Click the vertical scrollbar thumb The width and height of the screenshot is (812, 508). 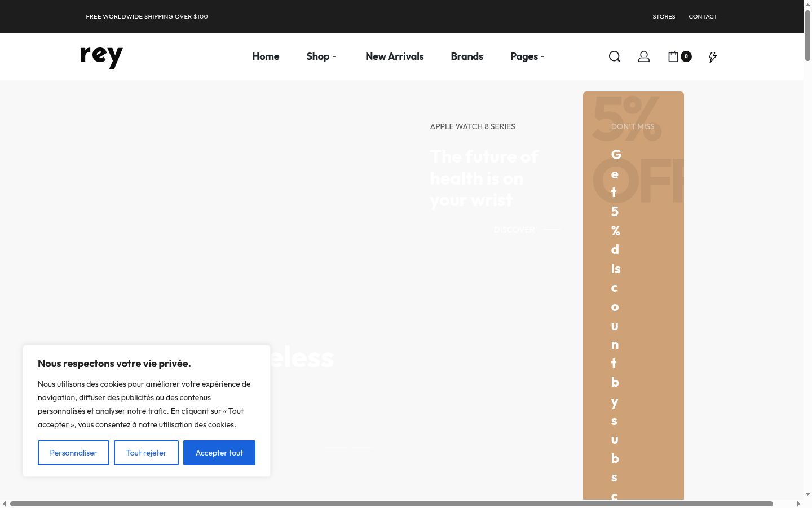point(807,35)
